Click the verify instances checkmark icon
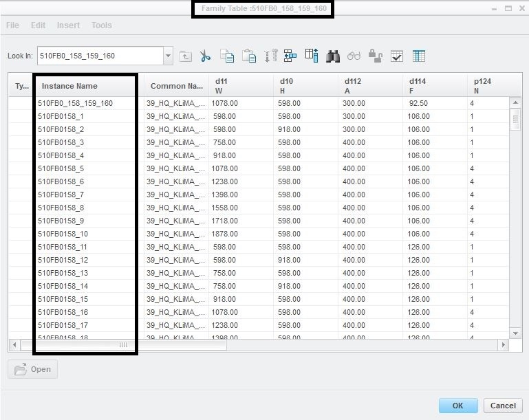529x420 pixels. [397, 56]
